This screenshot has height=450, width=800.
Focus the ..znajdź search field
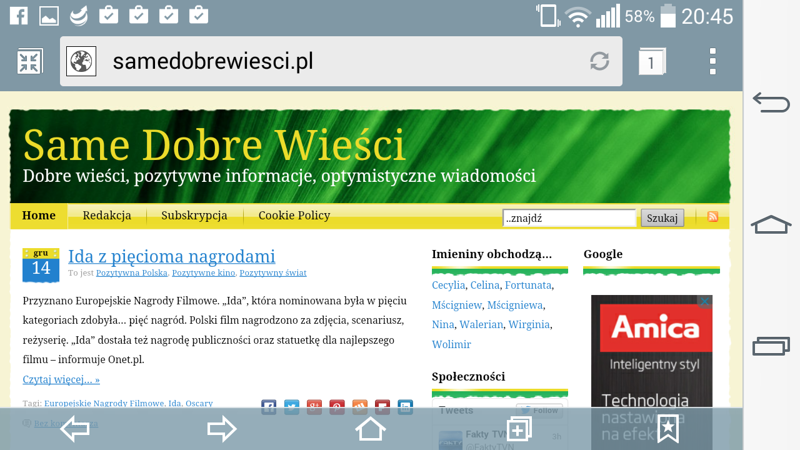pyautogui.click(x=568, y=217)
